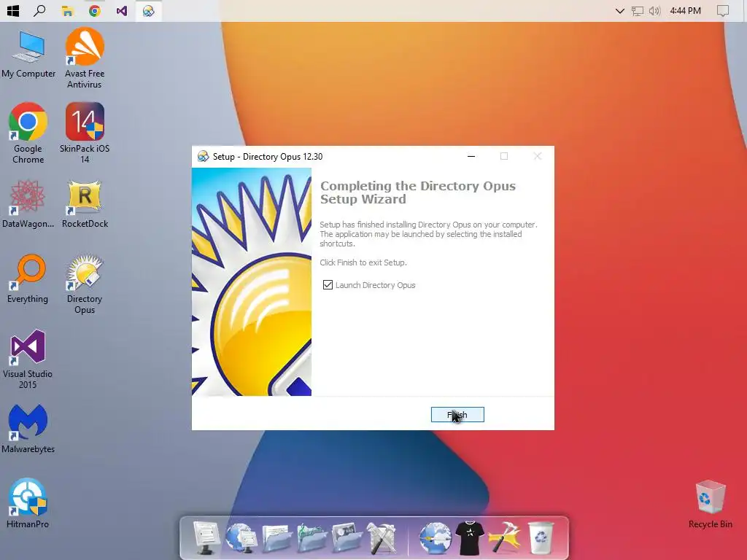Screen dimensions: 747x560
Task: Select Everything search desktop shortcut
Action: [28, 279]
